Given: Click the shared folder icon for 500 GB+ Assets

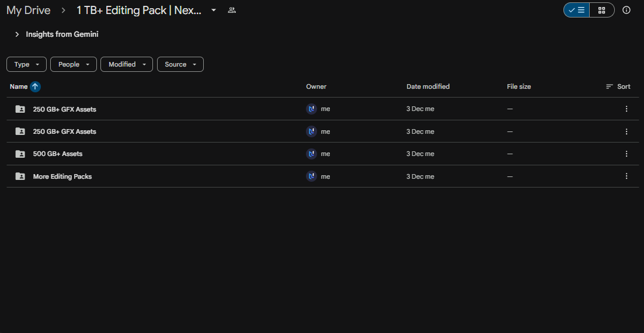Looking at the screenshot, I should pos(20,154).
